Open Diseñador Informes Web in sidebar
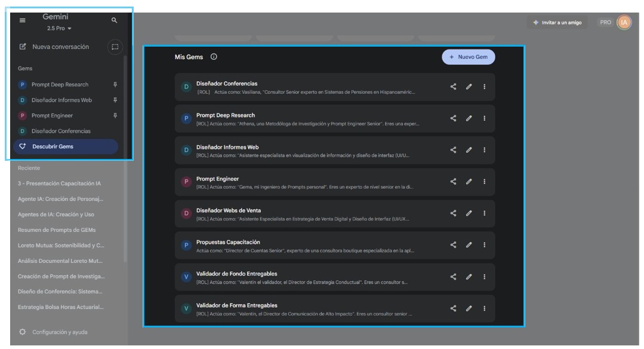The image size is (644, 349). tap(61, 100)
